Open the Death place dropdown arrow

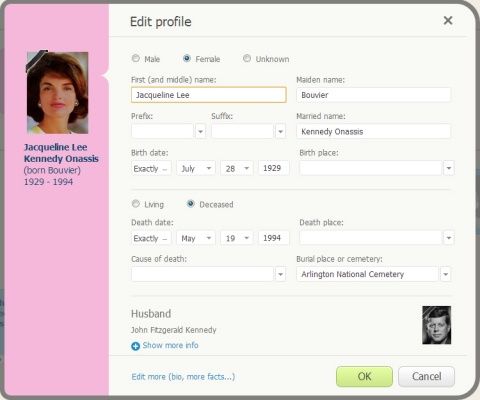point(449,238)
